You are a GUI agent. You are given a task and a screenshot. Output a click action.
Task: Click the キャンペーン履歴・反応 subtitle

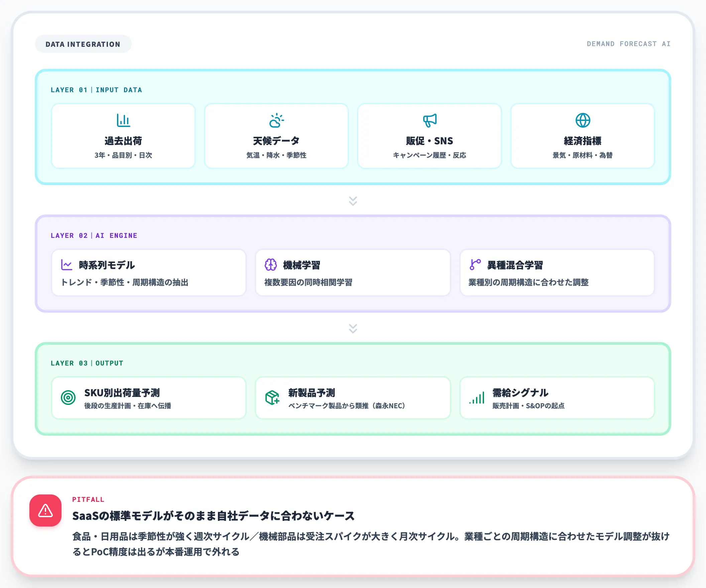point(430,155)
